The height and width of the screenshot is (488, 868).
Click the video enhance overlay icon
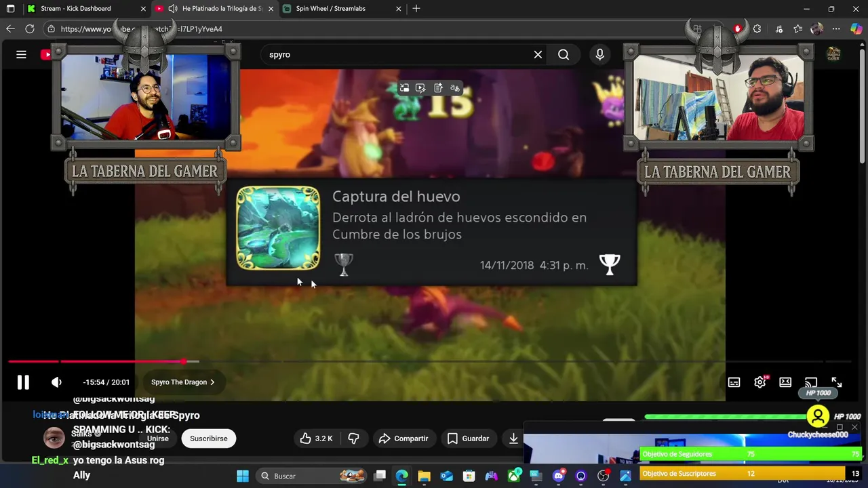420,88
